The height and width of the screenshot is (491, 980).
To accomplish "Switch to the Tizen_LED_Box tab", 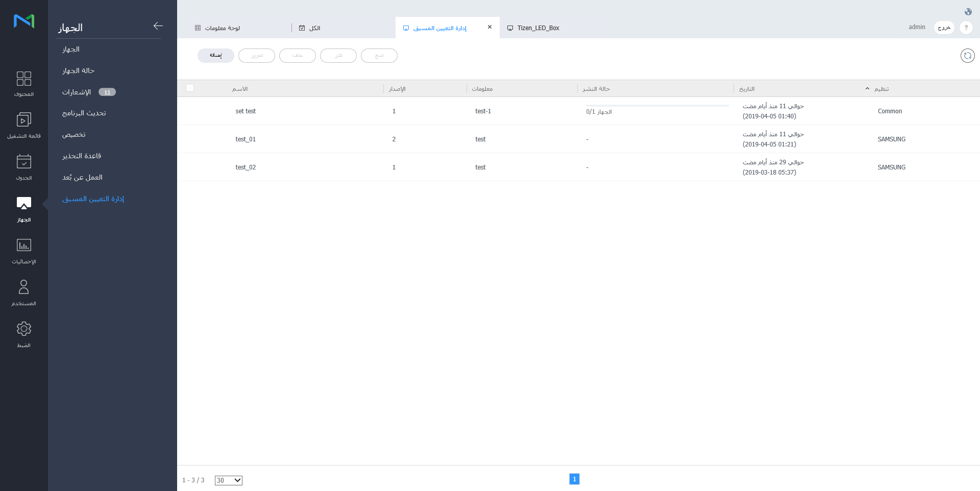I will coord(538,28).
